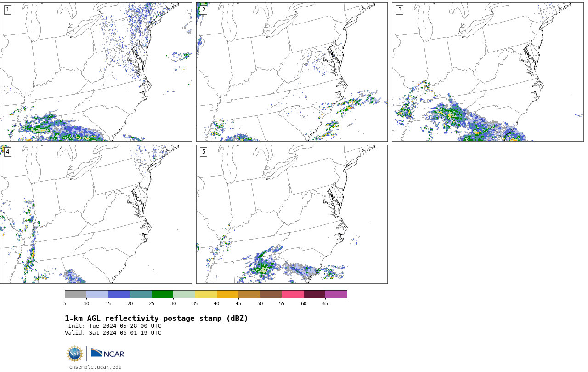Image resolution: width=588 pixels, height=372 pixels.
Task: Click the maroon 60-65 dBZ swatch
Action: [x=314, y=294]
